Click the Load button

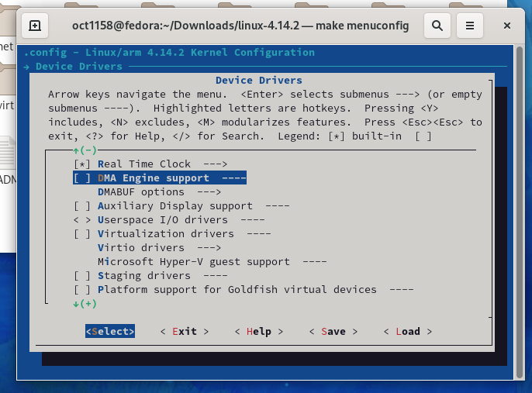[408, 331]
